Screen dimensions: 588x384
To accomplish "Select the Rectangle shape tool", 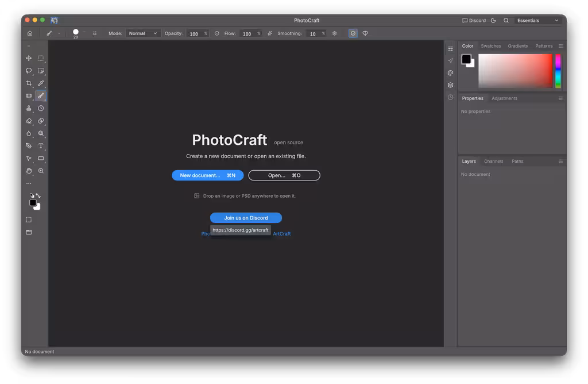I will click(41, 159).
